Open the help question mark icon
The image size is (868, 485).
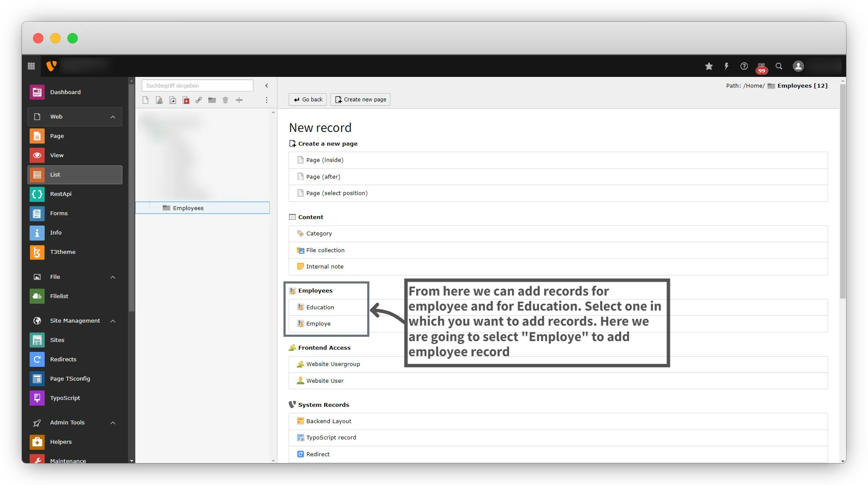click(x=744, y=66)
